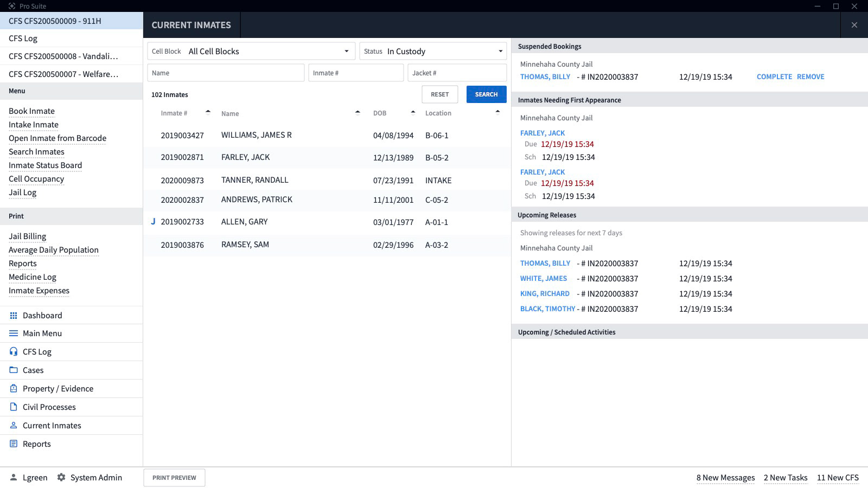Select inmate number 2019002871

pos(182,158)
